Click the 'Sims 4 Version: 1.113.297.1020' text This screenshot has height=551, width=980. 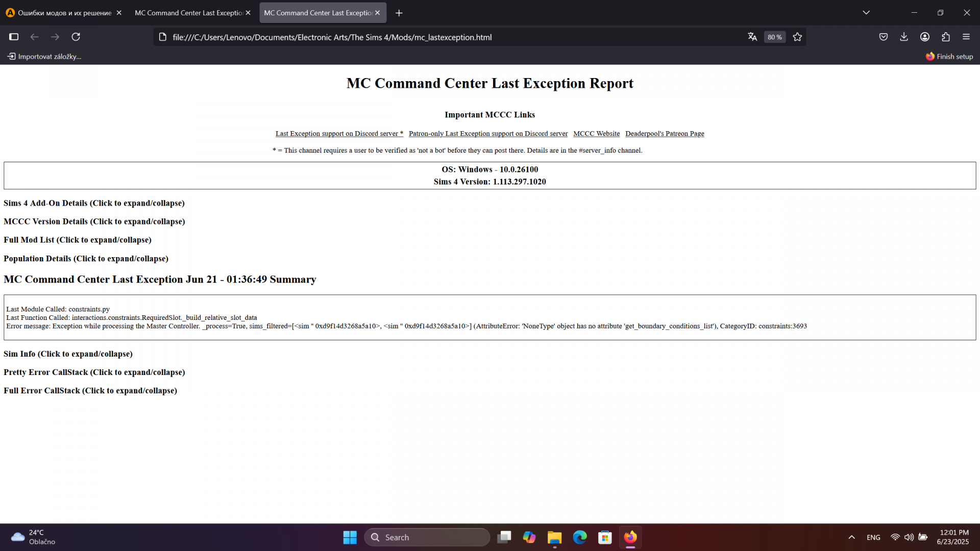click(x=490, y=182)
